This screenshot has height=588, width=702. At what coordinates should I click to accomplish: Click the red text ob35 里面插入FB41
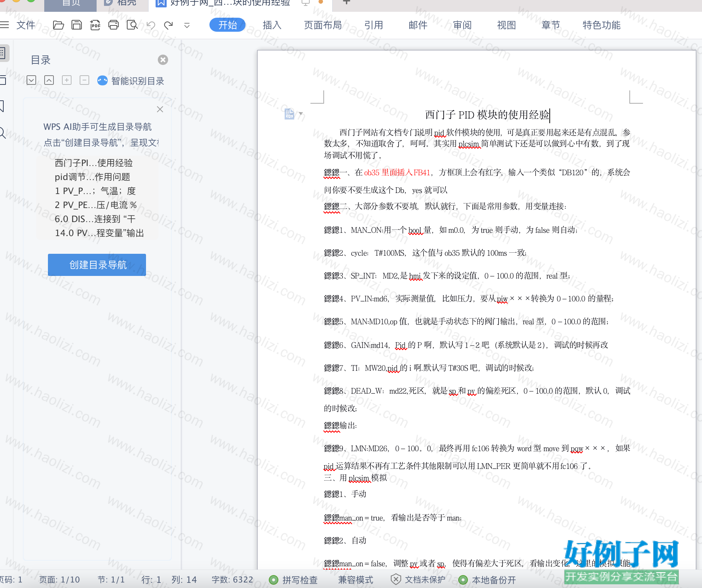pos(397,172)
